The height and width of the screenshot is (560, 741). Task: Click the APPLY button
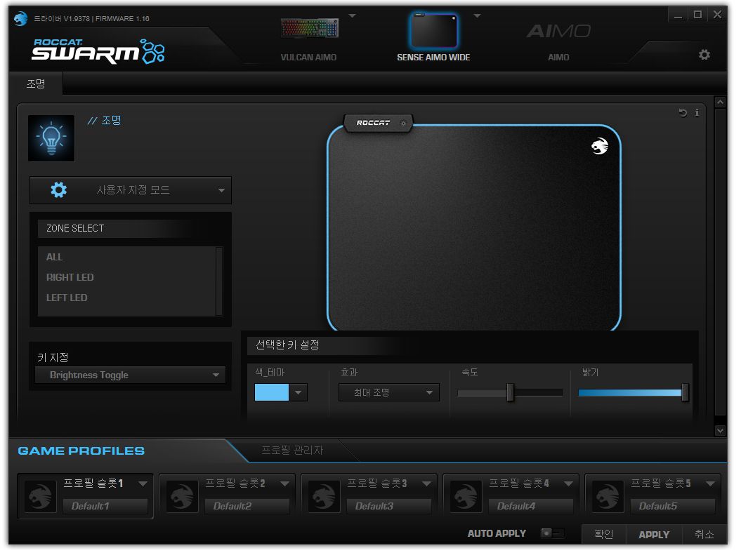point(654,535)
